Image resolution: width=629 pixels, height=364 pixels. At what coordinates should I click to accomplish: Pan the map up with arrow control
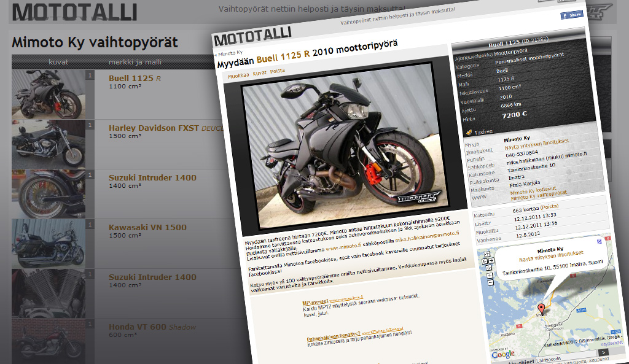[x=486, y=253]
